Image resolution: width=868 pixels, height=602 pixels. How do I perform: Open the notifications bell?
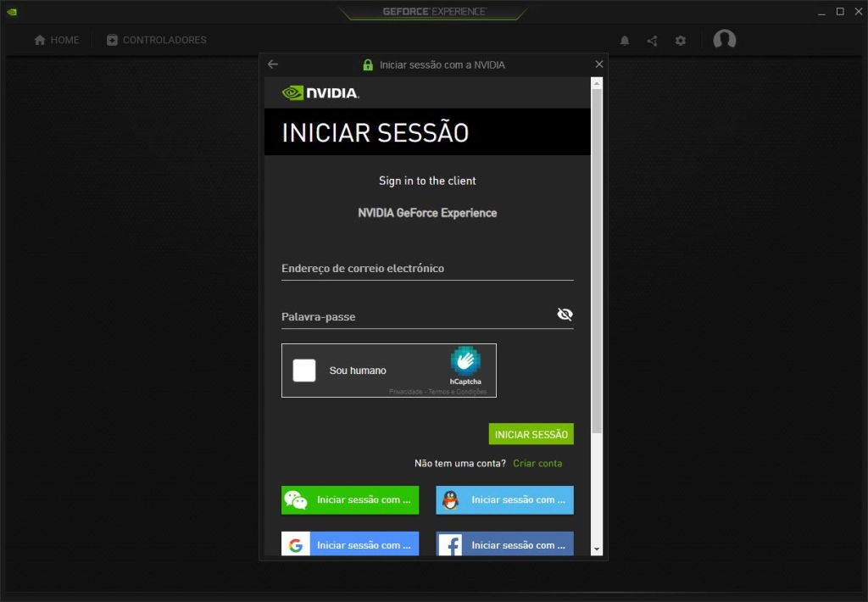pos(625,41)
